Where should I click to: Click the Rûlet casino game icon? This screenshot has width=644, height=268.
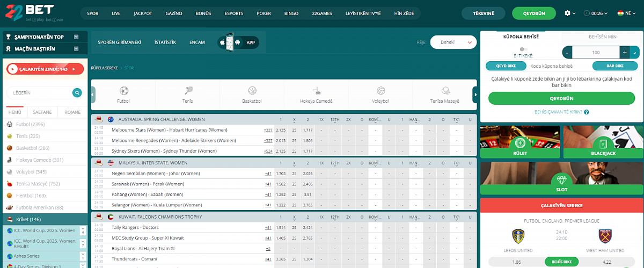(519, 143)
